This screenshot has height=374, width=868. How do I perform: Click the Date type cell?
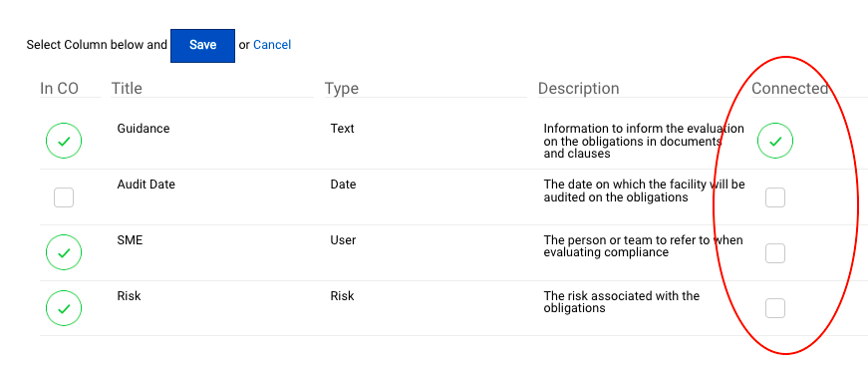pos(343,185)
